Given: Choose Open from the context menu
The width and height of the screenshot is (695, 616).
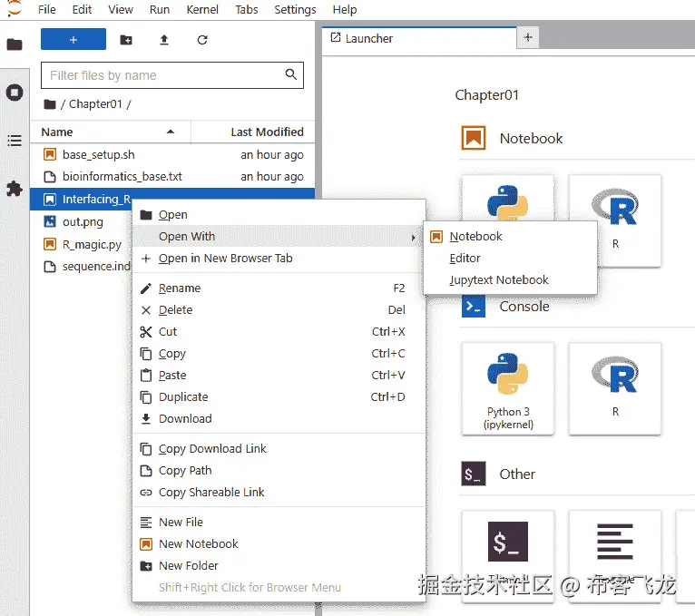Looking at the screenshot, I should (279, 214).
